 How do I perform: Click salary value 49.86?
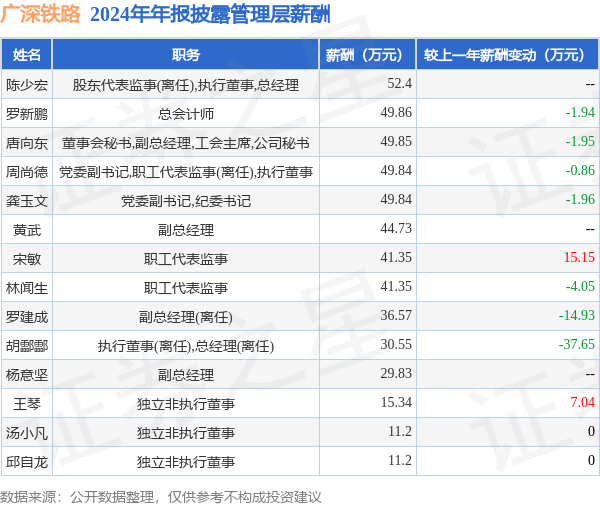tap(396, 113)
